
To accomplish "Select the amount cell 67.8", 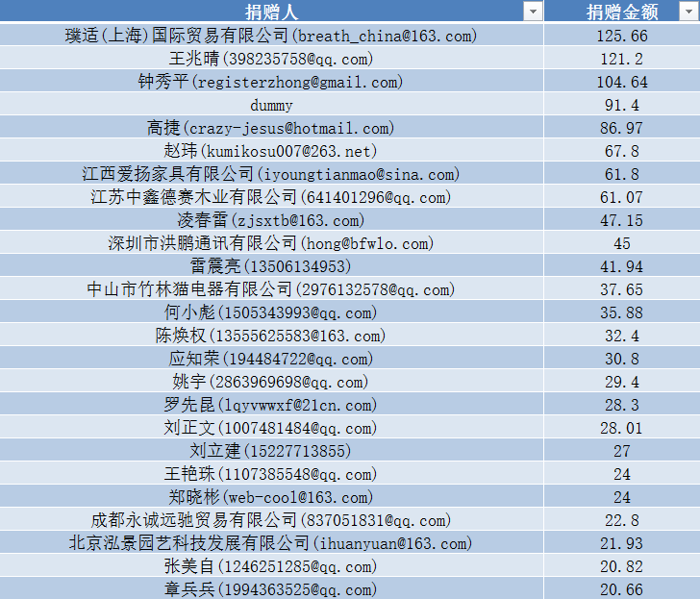I will [x=622, y=150].
